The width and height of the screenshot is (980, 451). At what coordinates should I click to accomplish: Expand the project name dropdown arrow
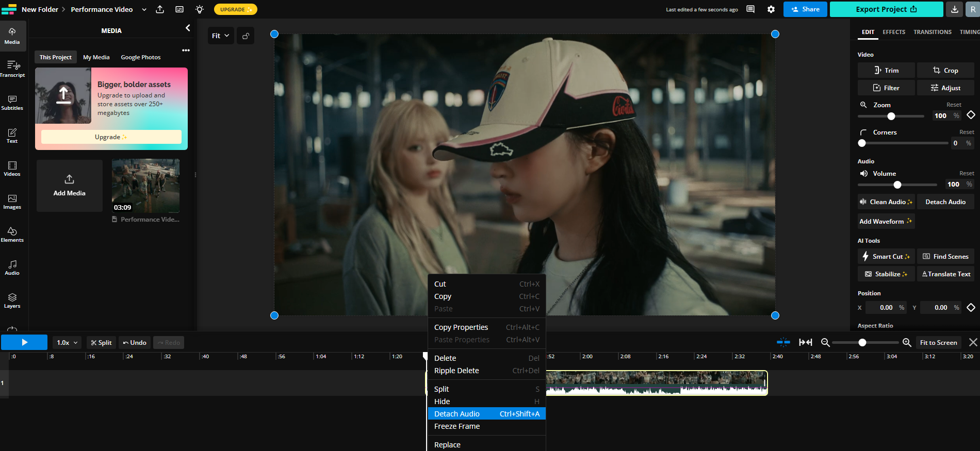pos(144,9)
